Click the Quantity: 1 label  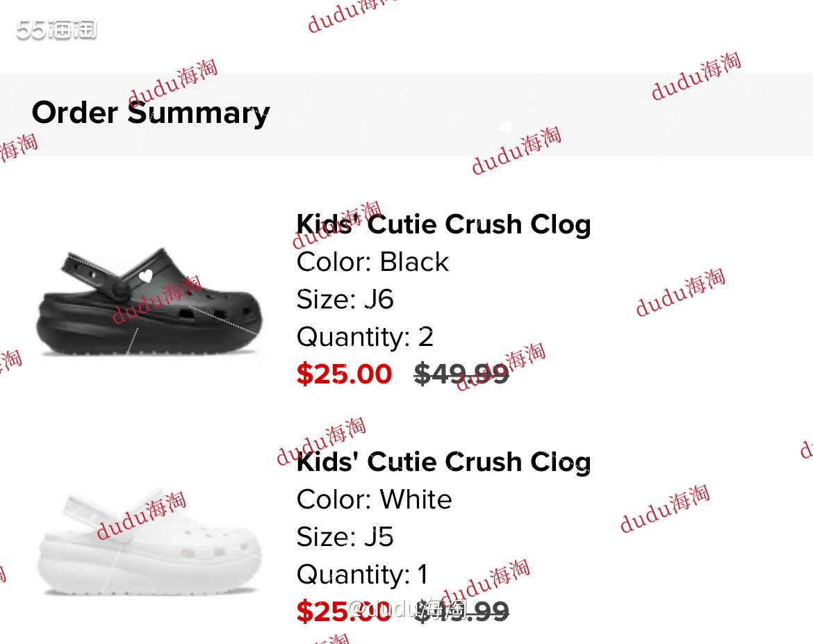click(362, 575)
